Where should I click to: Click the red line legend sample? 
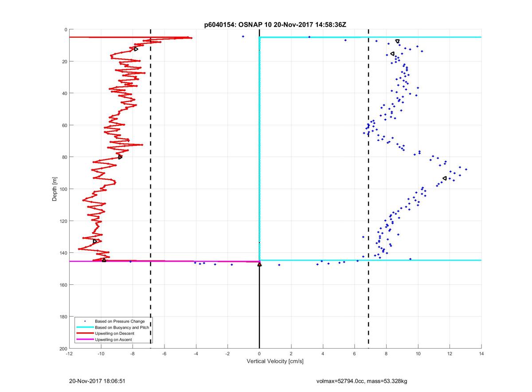tap(85, 334)
